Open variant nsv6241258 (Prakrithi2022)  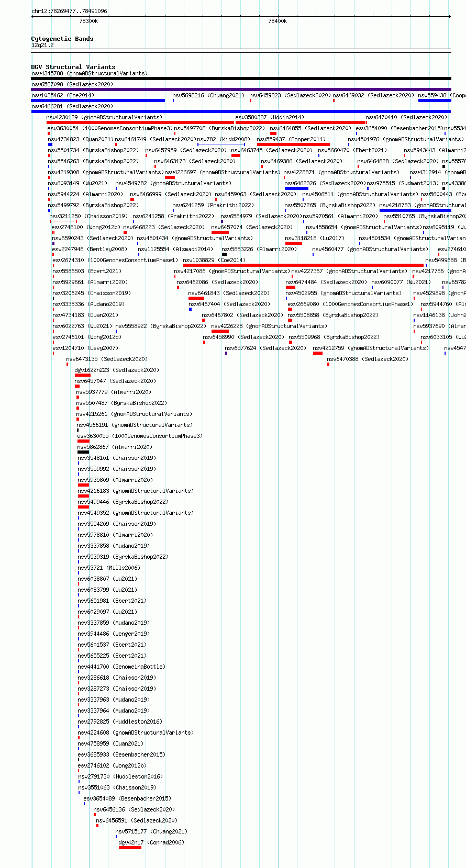173,216
